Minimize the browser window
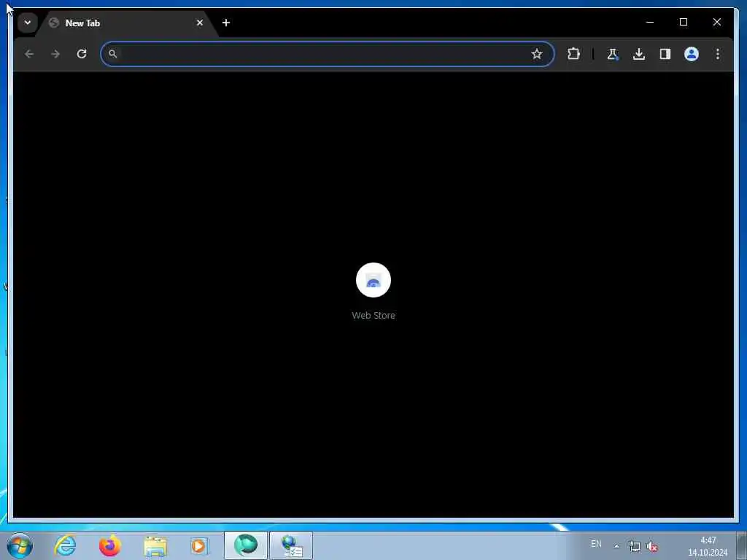This screenshot has width=747, height=560. point(650,22)
